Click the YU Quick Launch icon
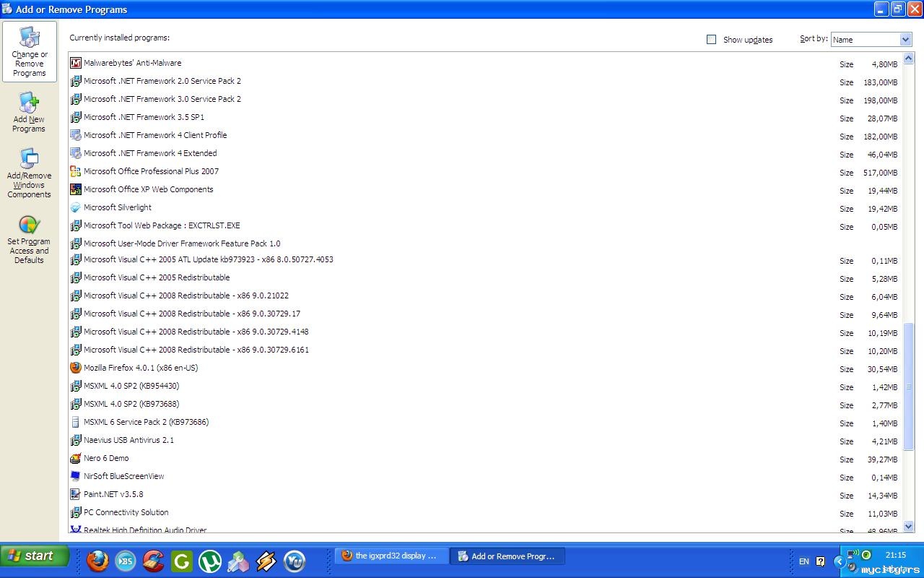The image size is (924, 578). point(294,561)
